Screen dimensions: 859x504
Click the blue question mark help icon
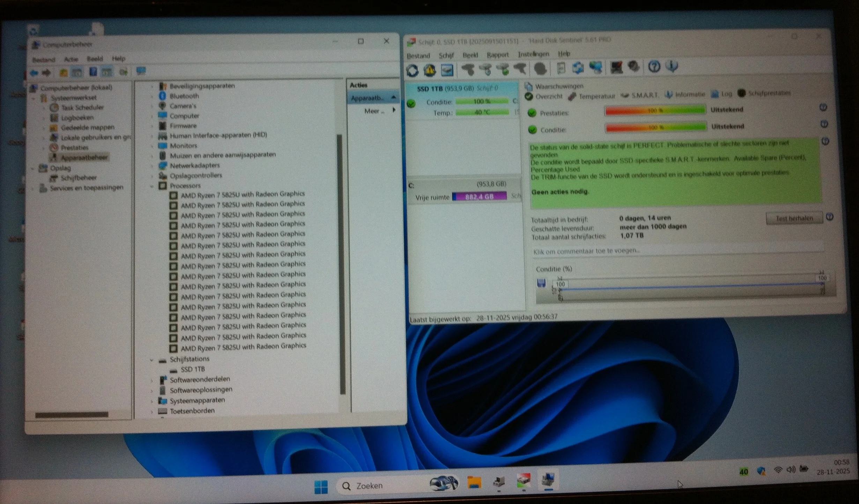654,66
